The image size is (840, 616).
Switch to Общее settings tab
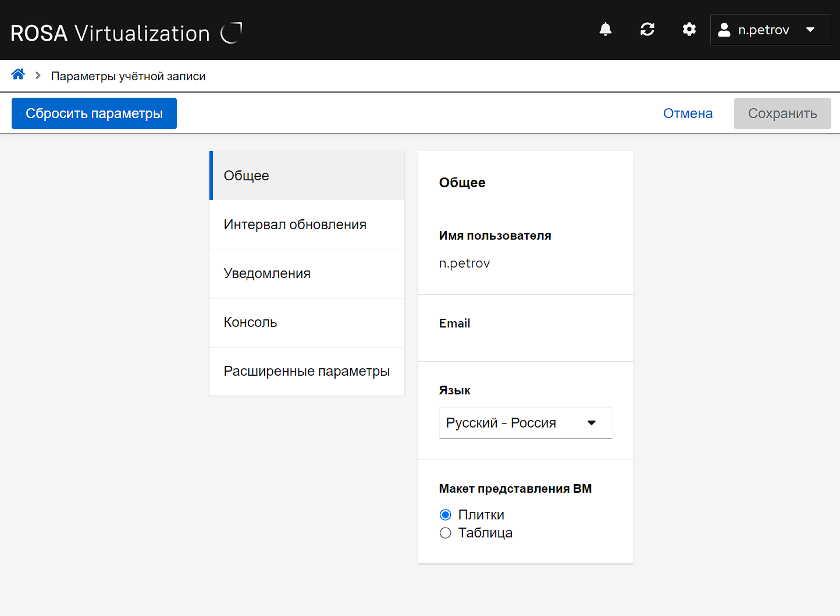coord(307,176)
